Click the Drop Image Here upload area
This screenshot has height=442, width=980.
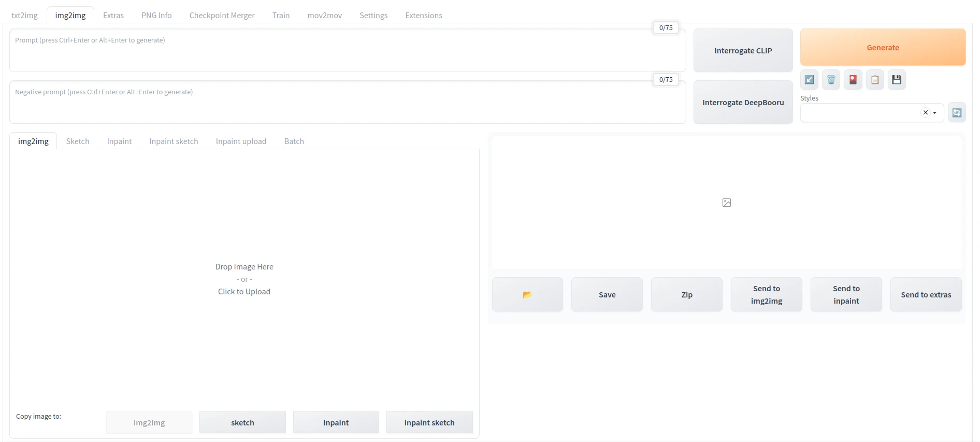tap(244, 279)
